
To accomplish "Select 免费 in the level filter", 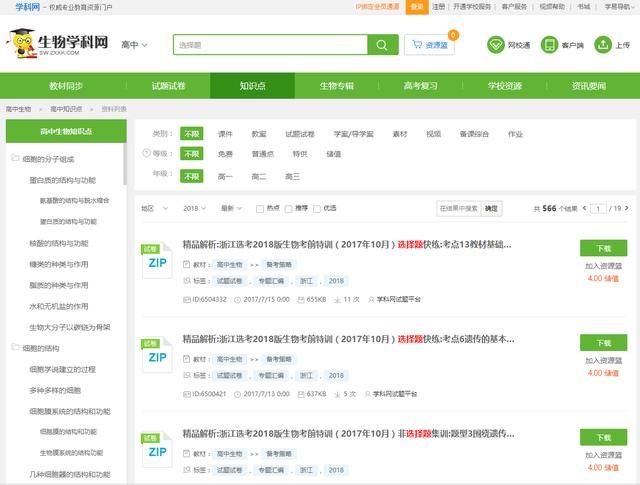I will 225,154.
